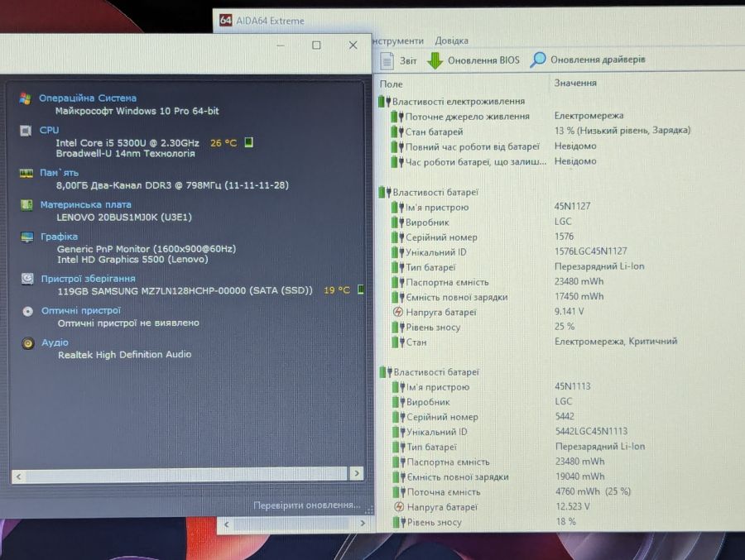Image resolution: width=745 pixels, height=560 pixels.
Task: Click the green indicator after 19 °C
Action: pos(361,290)
